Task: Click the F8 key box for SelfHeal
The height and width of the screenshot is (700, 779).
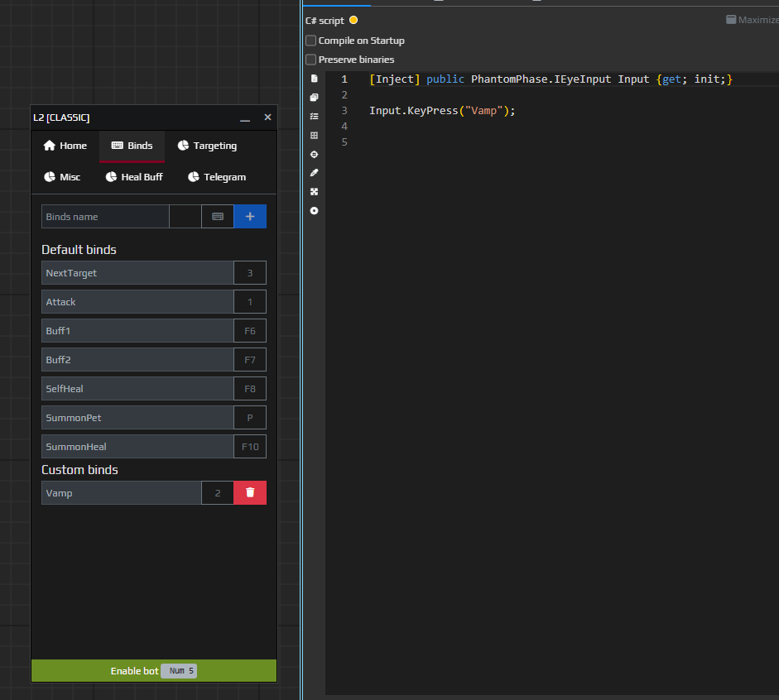Action: tap(250, 389)
